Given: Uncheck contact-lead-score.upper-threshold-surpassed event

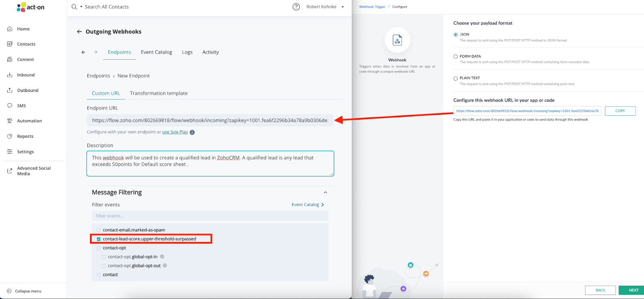Looking at the screenshot, I should coord(99,239).
